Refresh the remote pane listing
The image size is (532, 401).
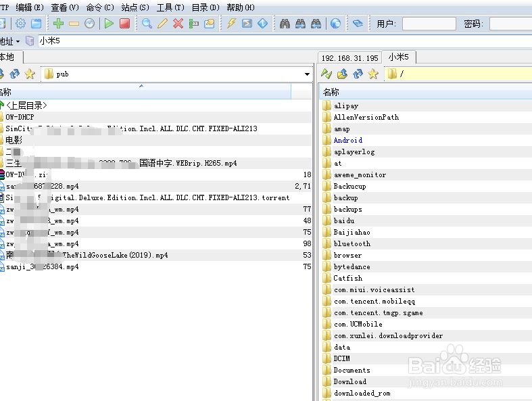(358, 74)
